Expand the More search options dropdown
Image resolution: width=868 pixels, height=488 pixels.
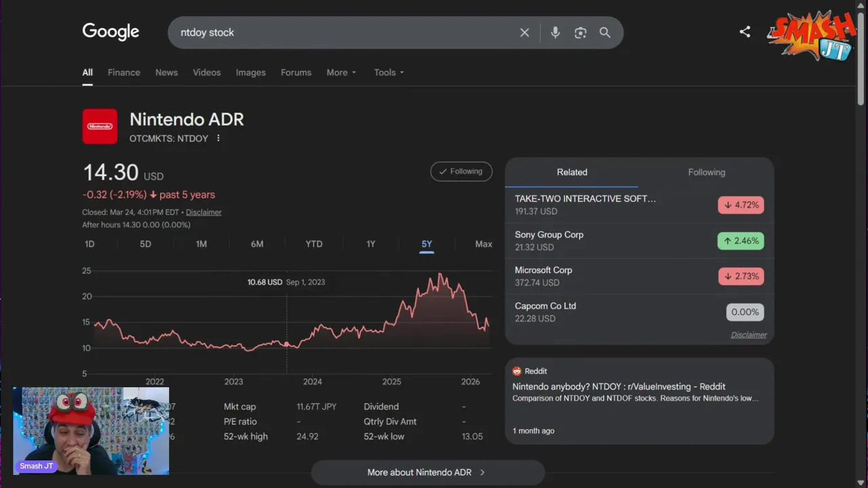pos(341,73)
